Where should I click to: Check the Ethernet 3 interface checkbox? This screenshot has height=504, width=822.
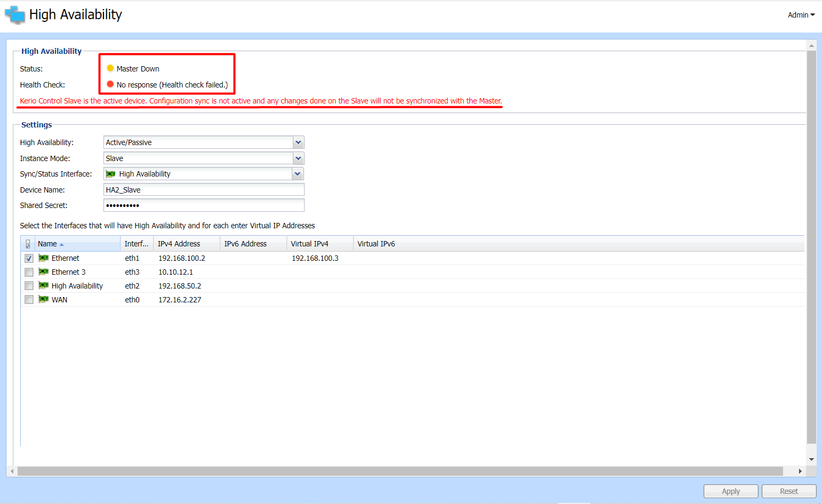click(29, 272)
